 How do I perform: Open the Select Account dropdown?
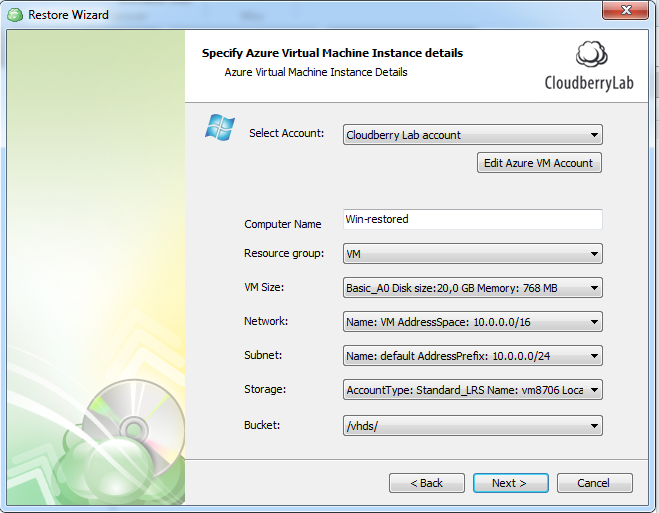[472, 135]
